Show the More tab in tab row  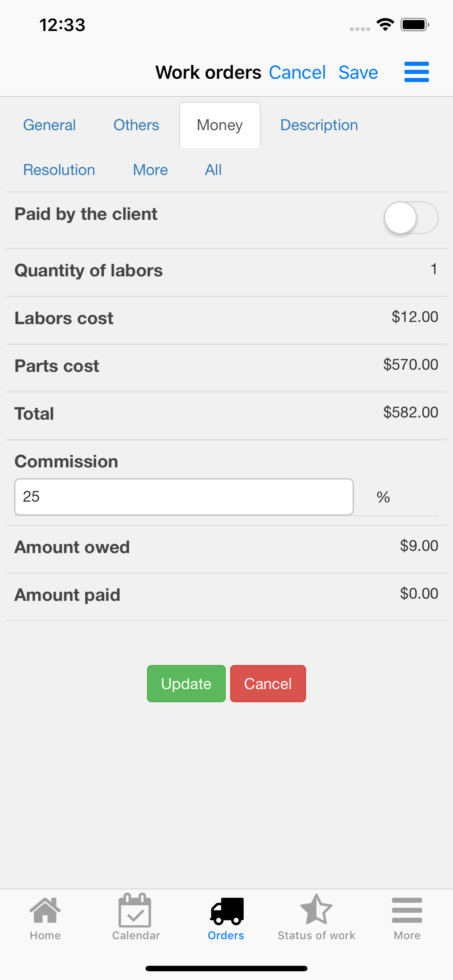pos(150,170)
